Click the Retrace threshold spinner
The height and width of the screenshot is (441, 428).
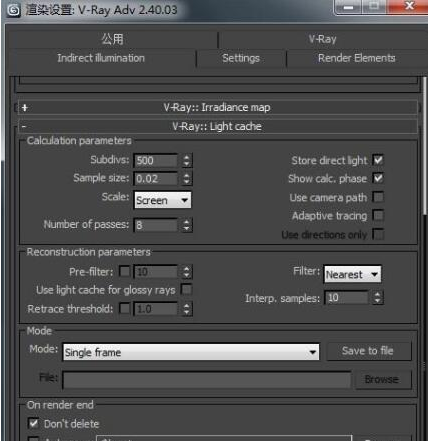pos(187,309)
